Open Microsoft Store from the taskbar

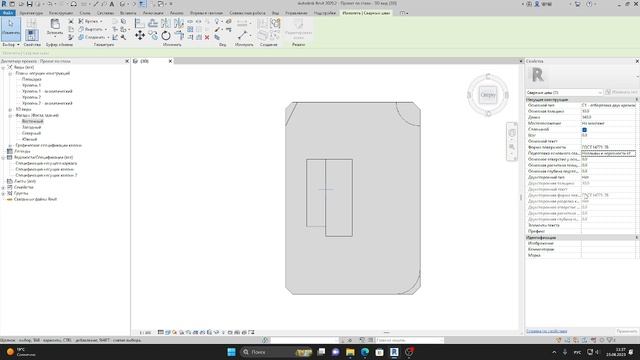click(379, 352)
